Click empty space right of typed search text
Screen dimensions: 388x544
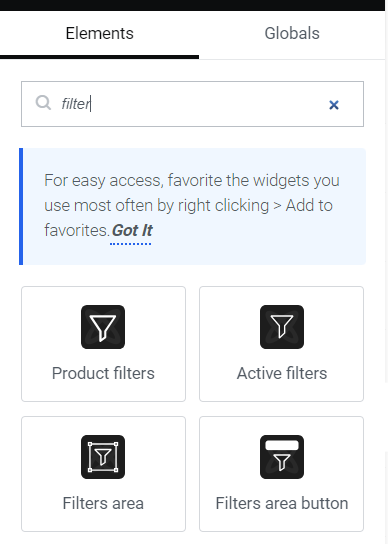tap(208, 104)
